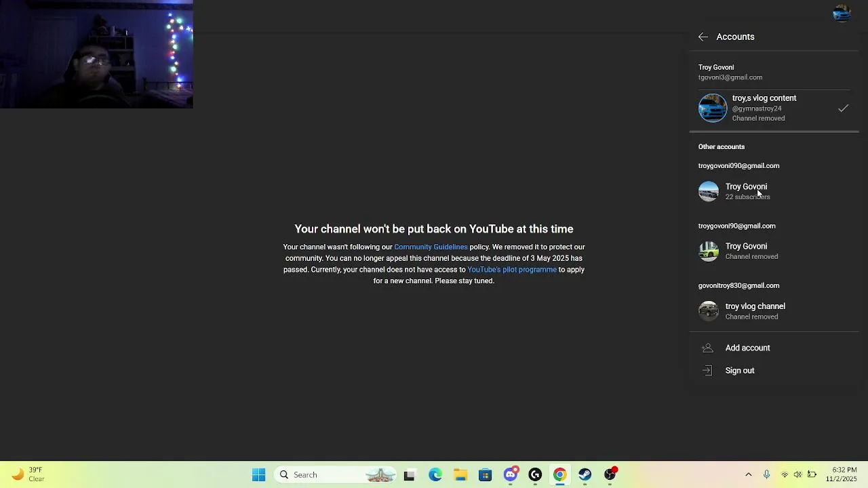Image resolution: width=868 pixels, height=488 pixels.
Task: Click the Add account option
Action: point(774,348)
